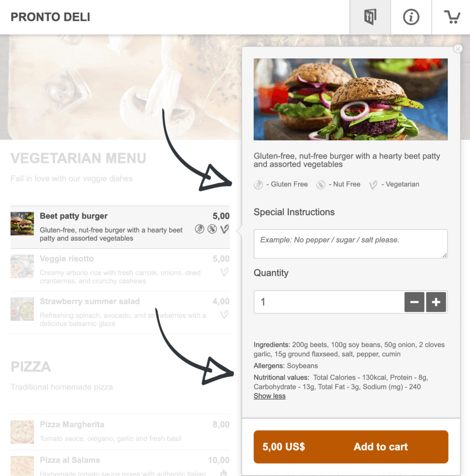Click the Gluten Free icon in popup

tap(258, 185)
